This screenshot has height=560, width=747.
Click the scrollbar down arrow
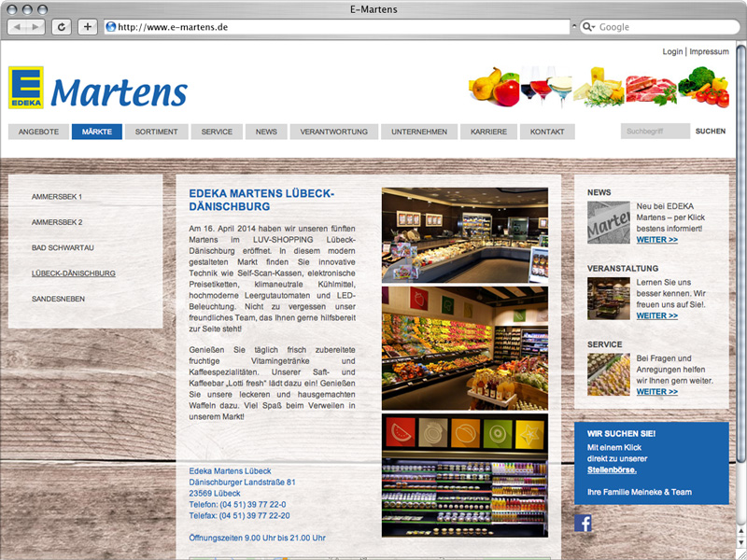pyautogui.click(x=740, y=542)
